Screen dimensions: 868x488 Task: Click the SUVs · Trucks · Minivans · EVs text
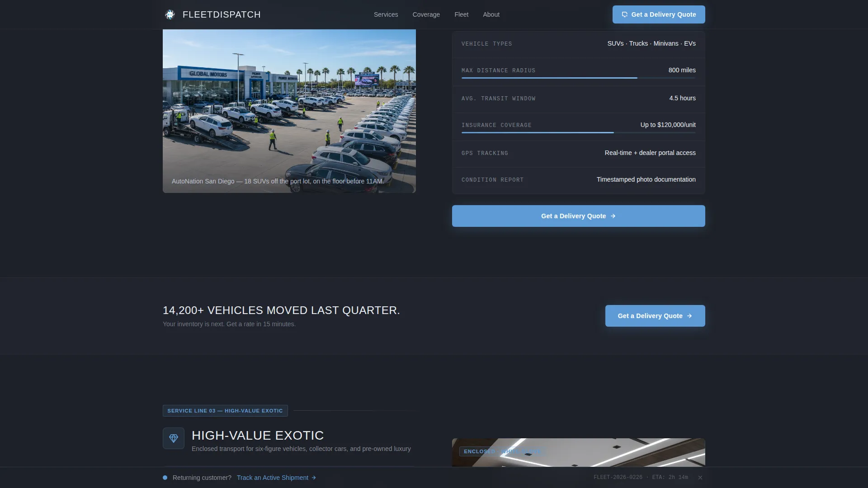(x=651, y=43)
